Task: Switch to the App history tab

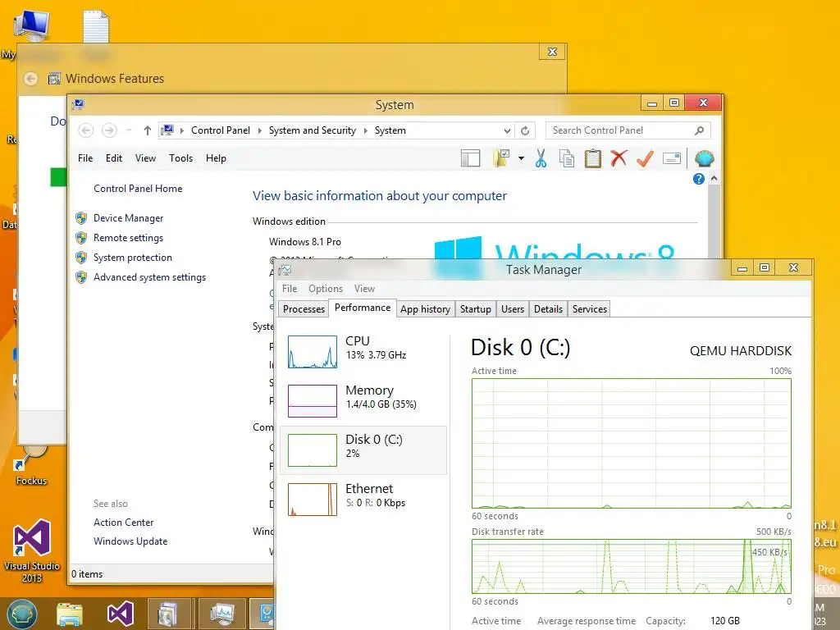Action: 425,309
